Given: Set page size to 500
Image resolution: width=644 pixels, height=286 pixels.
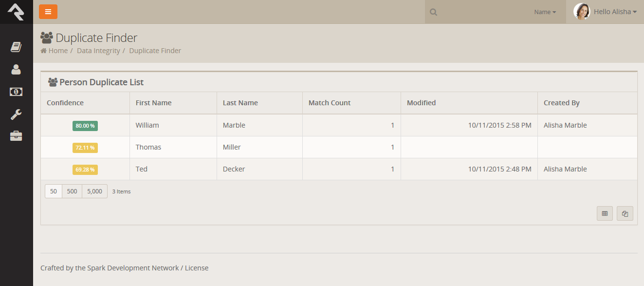Looking at the screenshot, I should point(72,191).
